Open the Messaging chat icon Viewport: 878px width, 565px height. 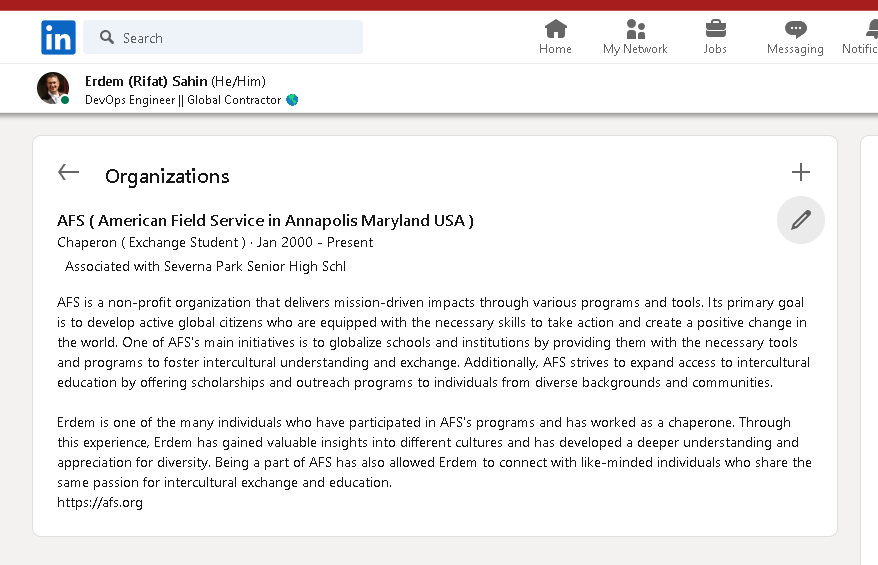[795, 29]
